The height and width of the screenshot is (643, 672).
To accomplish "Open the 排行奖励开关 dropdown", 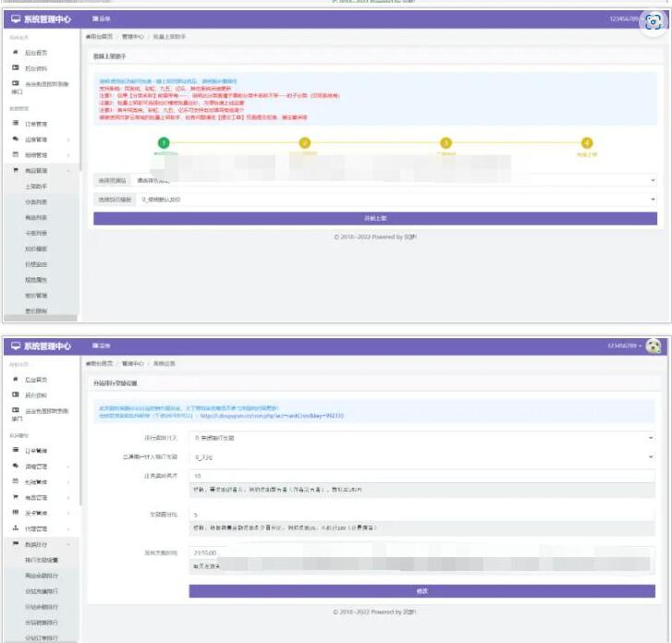I will coord(422,437).
